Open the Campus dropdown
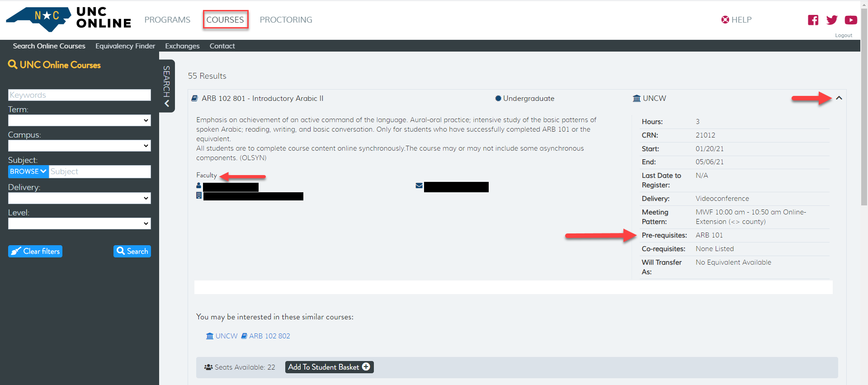 [80, 146]
